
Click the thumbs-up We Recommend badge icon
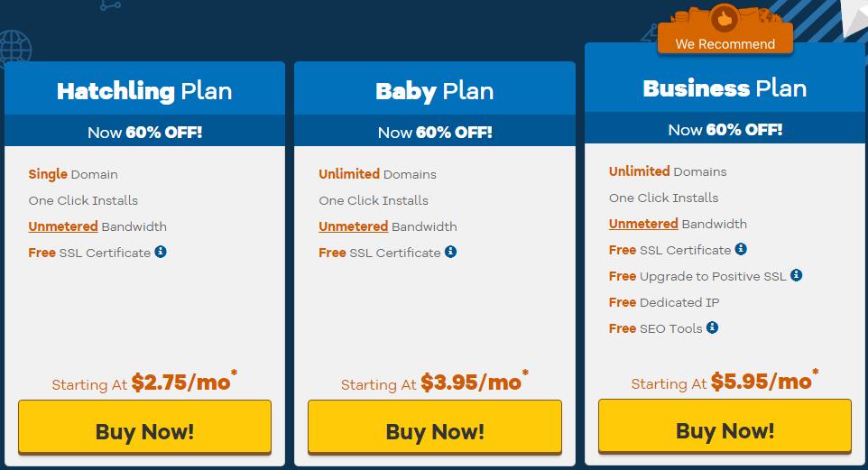click(x=725, y=20)
